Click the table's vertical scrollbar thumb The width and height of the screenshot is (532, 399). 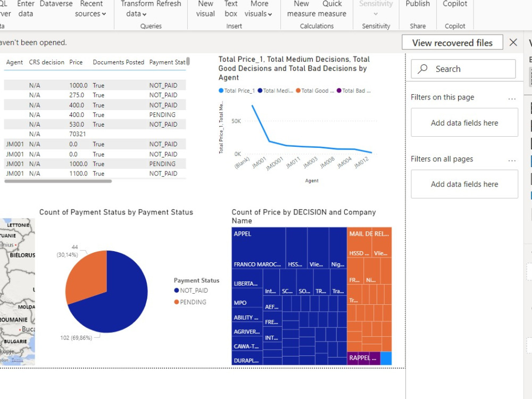point(188,61)
